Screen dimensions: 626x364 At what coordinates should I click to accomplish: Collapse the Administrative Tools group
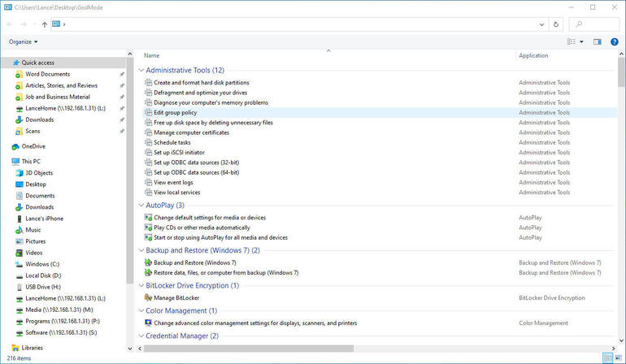(x=139, y=71)
